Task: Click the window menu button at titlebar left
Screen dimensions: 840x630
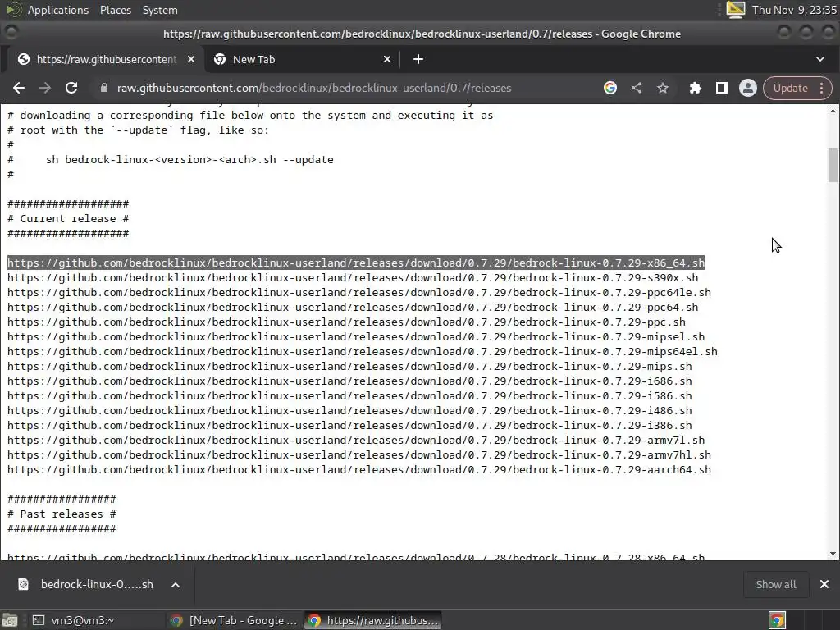Action: tap(11, 33)
